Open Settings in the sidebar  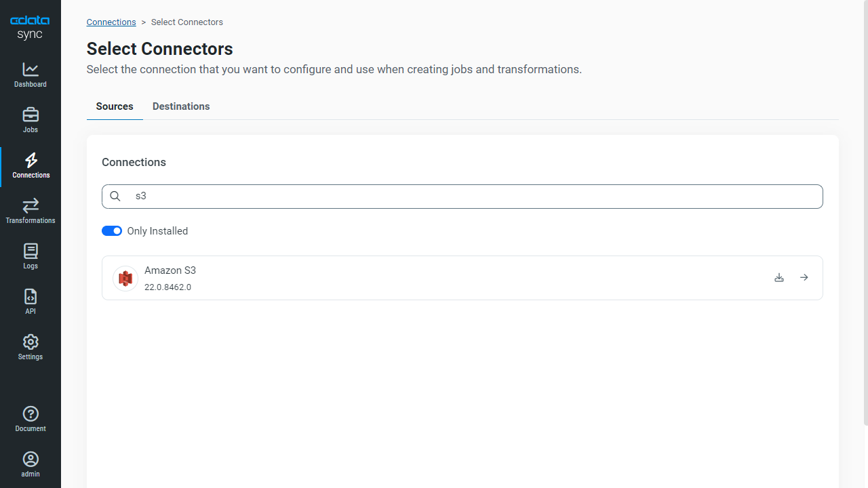(x=31, y=347)
